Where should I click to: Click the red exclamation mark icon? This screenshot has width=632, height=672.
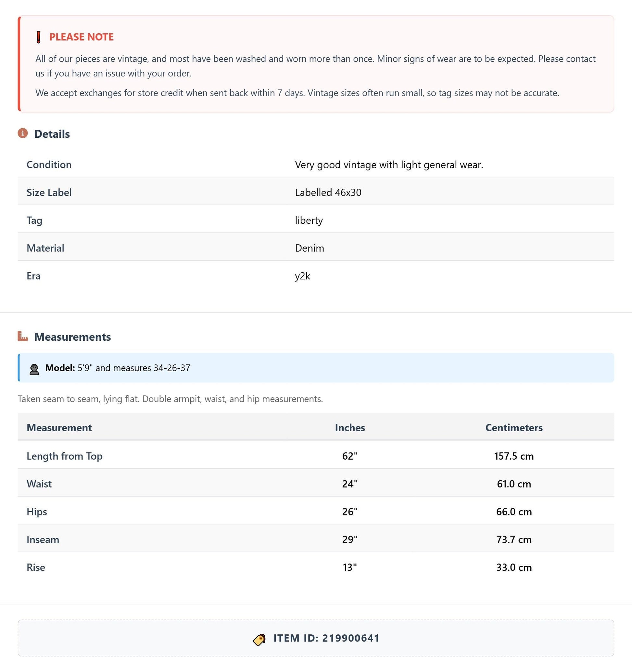(39, 37)
